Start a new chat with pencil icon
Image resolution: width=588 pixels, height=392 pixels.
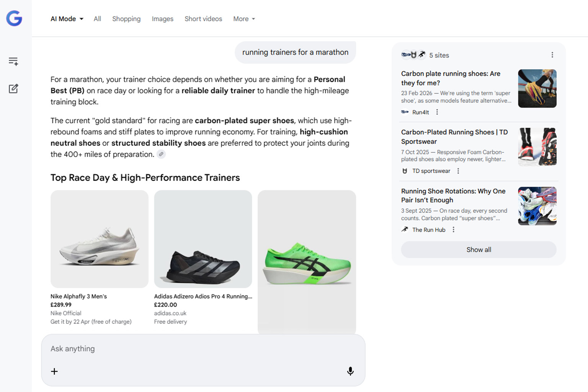coord(13,89)
